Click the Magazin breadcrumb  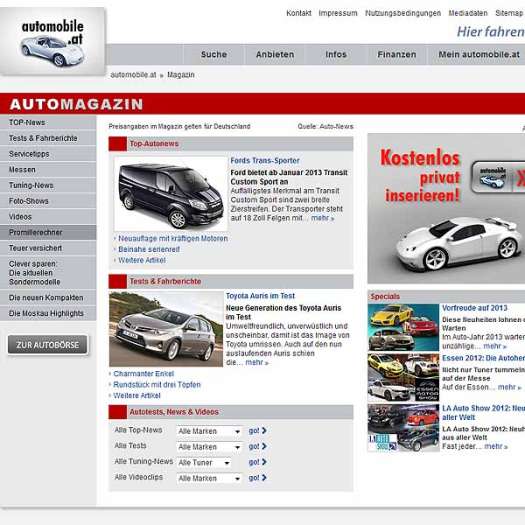tap(181, 75)
